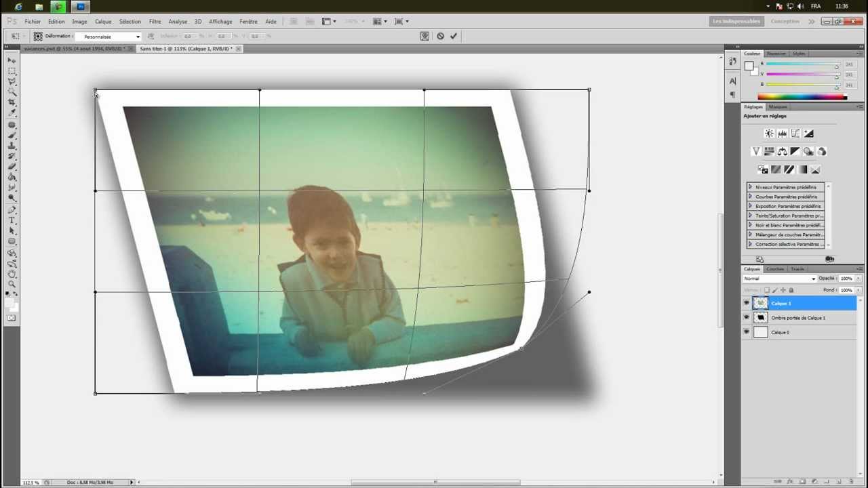868x488 pixels.
Task: Add a Brightness/Contrast adjustment
Action: [x=769, y=134]
